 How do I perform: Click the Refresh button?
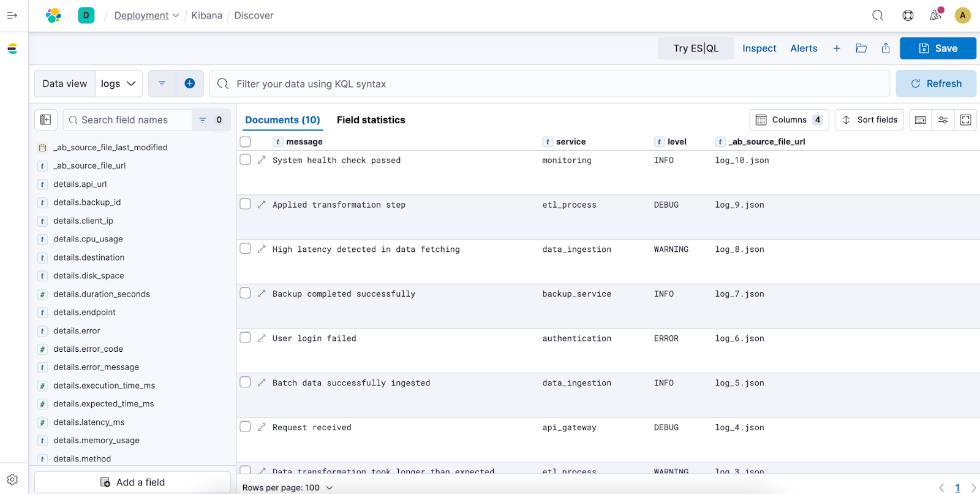(x=936, y=84)
